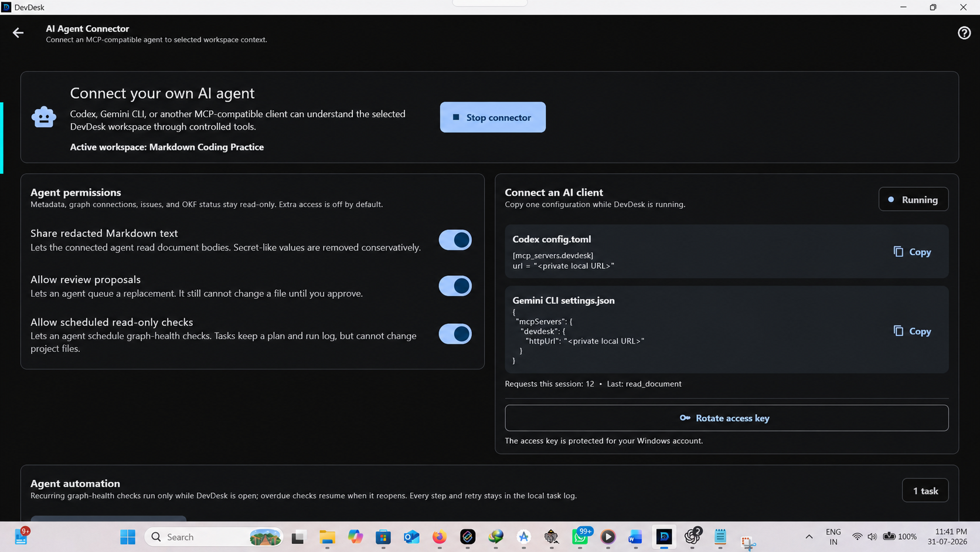Image resolution: width=980 pixels, height=552 pixels.
Task: Open ChatGPT from the taskbar
Action: click(692, 536)
